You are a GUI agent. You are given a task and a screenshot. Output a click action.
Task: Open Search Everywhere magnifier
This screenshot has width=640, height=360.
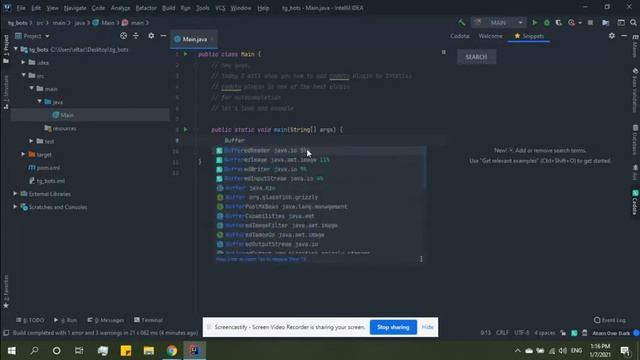633,23
